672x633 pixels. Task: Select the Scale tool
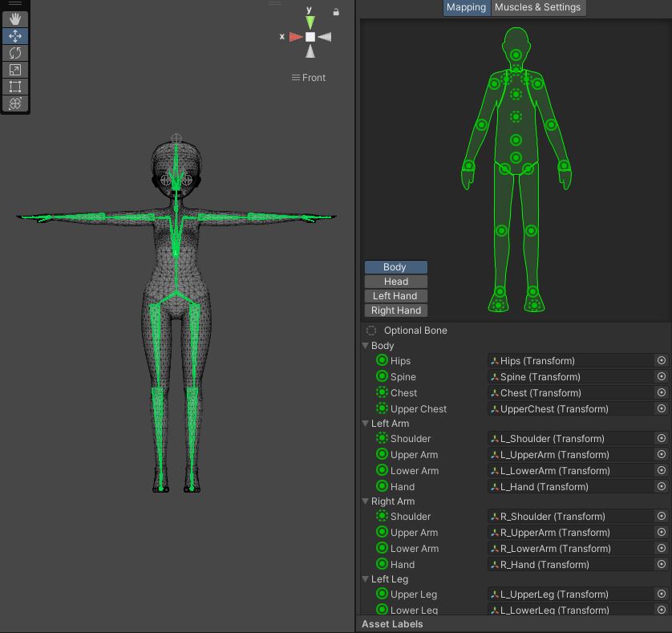[15, 70]
